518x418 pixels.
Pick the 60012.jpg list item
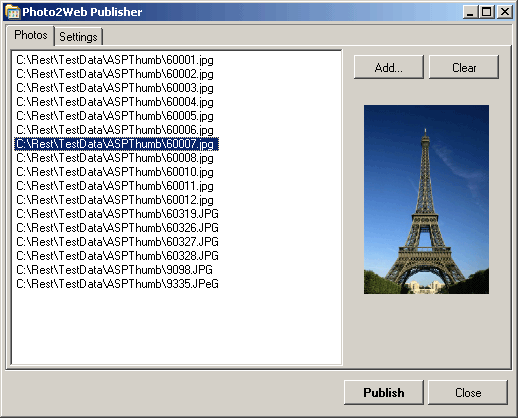pos(115,200)
